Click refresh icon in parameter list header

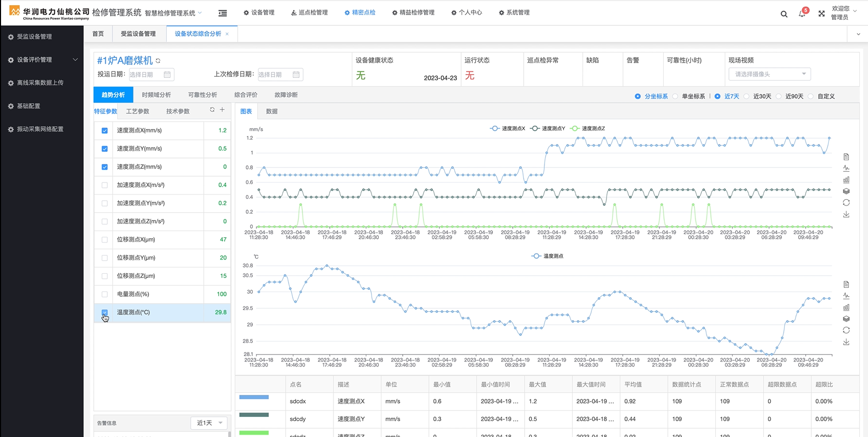212,110
